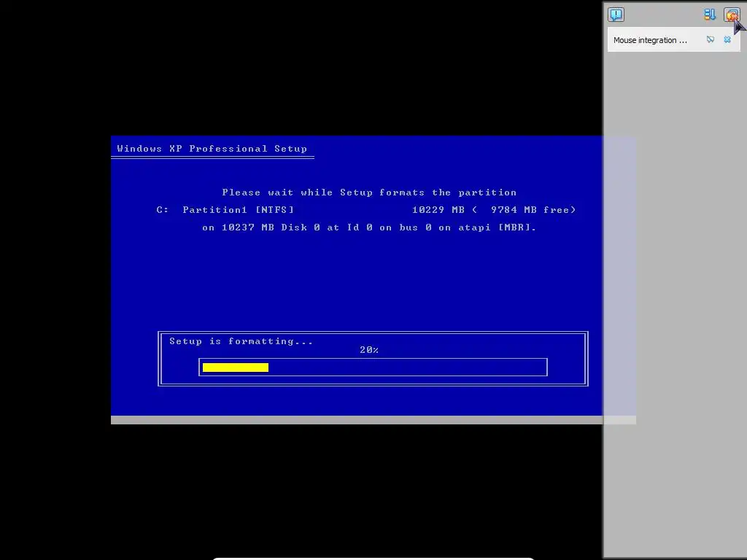Click the Mouse integration notification text
747x560 pixels.
tap(650, 41)
